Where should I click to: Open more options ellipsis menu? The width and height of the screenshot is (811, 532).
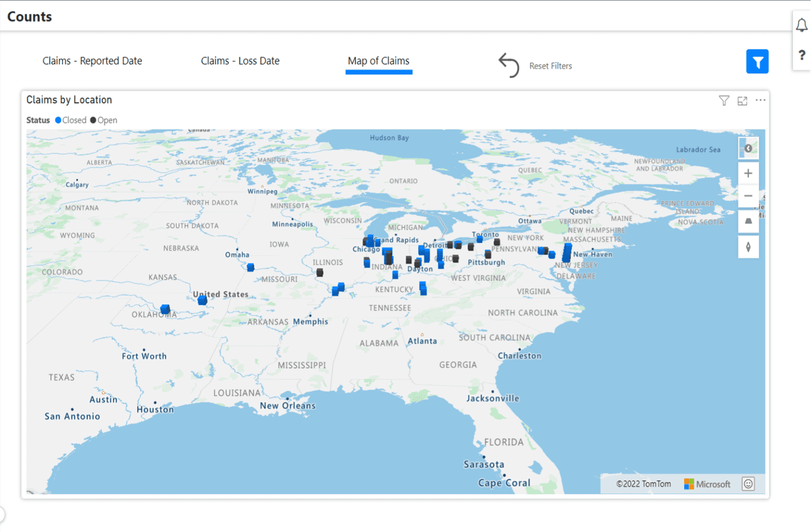coord(760,100)
